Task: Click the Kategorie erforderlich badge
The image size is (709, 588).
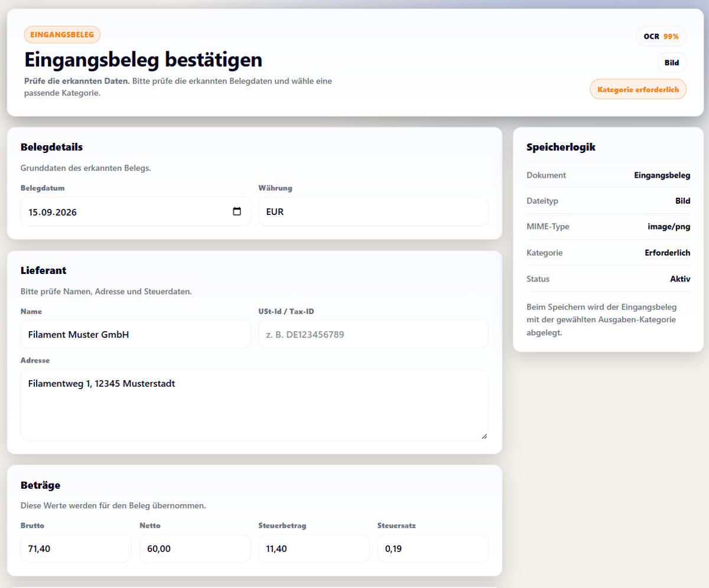Action: pos(638,90)
